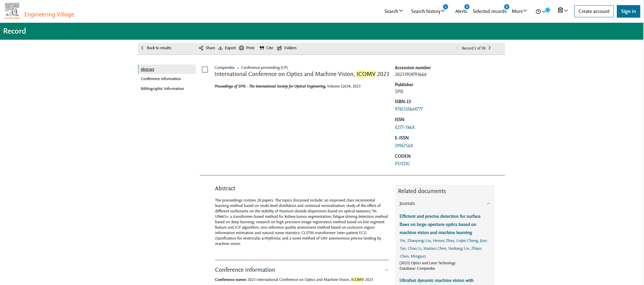Click the Search history count badge
The width and height of the screenshot is (644, 285).
pyautogui.click(x=445, y=7)
